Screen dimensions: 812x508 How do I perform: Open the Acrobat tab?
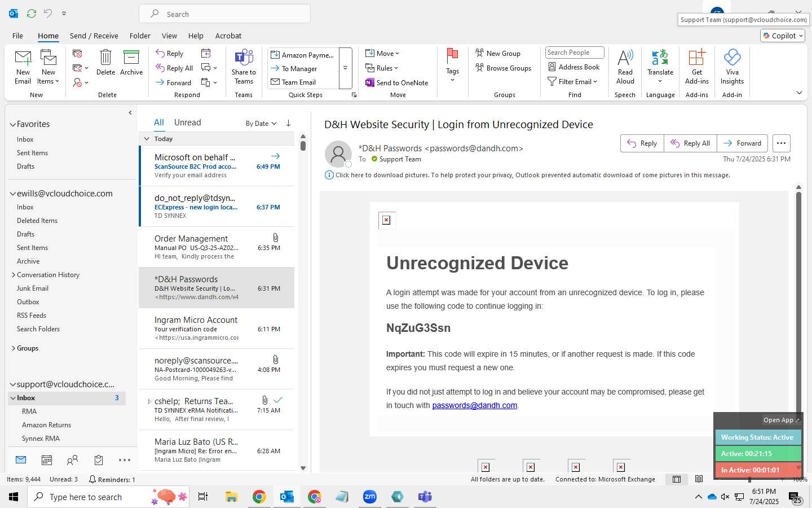pos(228,36)
